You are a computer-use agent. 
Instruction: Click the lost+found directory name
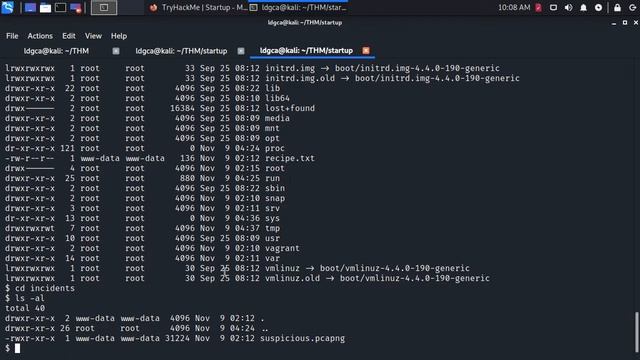[290, 108]
